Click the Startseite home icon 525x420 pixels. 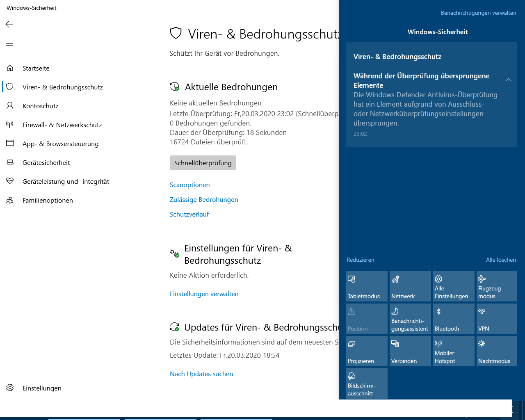tap(10, 68)
